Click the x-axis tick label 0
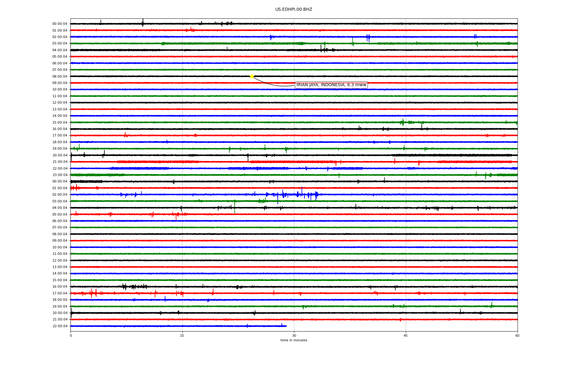This screenshot has width=588, height=368. (71, 335)
